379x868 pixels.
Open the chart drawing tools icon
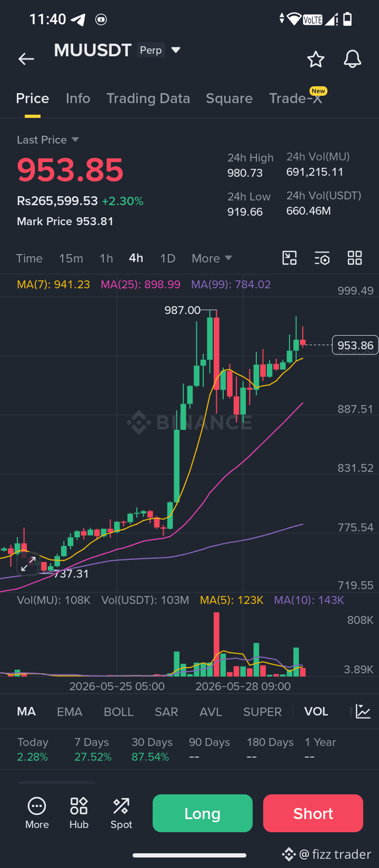(290, 258)
